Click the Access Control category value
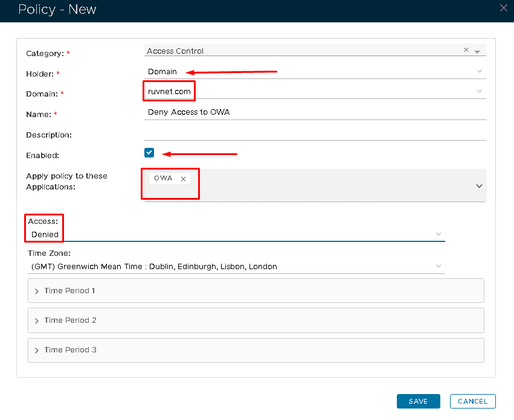514x420 pixels. click(x=175, y=51)
